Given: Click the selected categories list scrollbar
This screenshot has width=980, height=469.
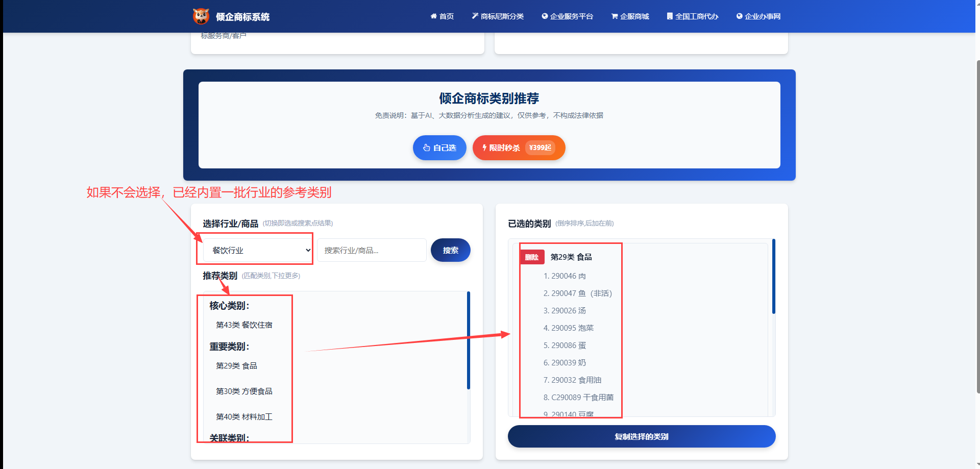Looking at the screenshot, I should coord(774,277).
